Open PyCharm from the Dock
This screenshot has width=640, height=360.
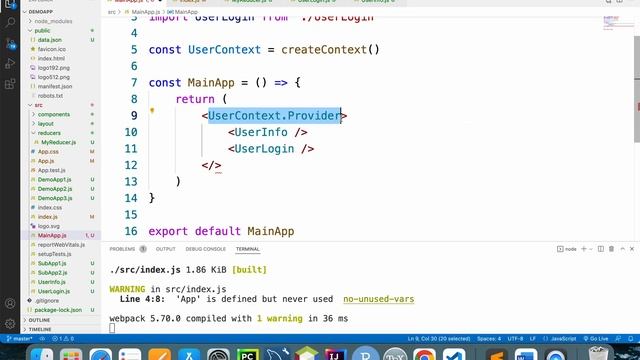click(x=248, y=353)
